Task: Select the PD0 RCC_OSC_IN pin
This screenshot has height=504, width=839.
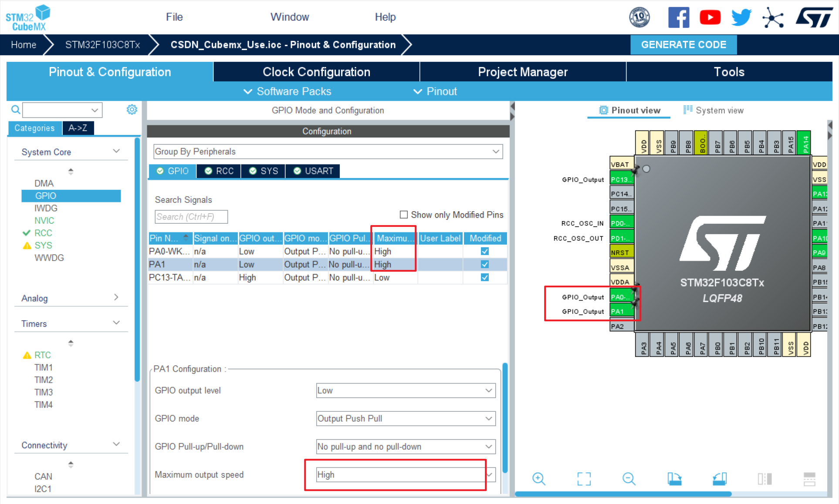Action: pos(621,223)
